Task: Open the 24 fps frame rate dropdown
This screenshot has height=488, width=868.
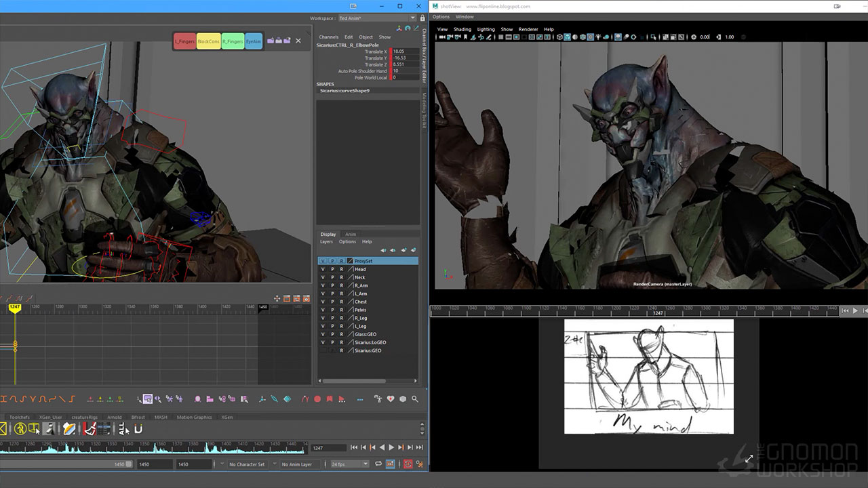Action: tap(349, 464)
